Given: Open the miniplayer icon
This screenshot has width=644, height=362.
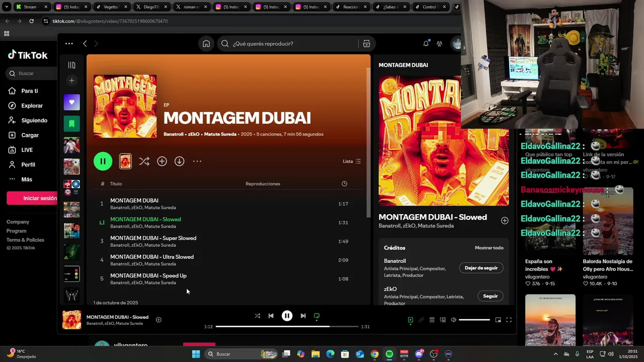Looking at the screenshot, I should coord(498,320).
